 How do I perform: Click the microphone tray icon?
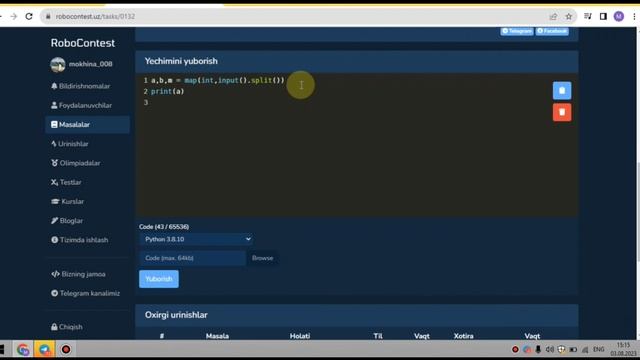538,349
